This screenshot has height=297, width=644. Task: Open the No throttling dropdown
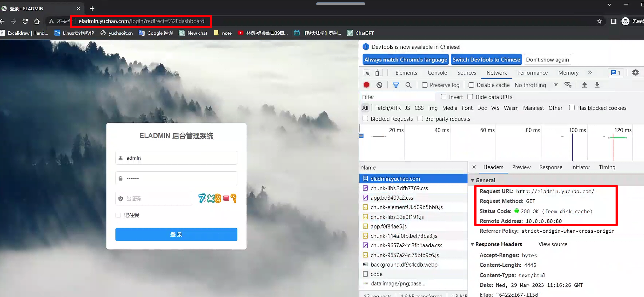(x=536, y=85)
